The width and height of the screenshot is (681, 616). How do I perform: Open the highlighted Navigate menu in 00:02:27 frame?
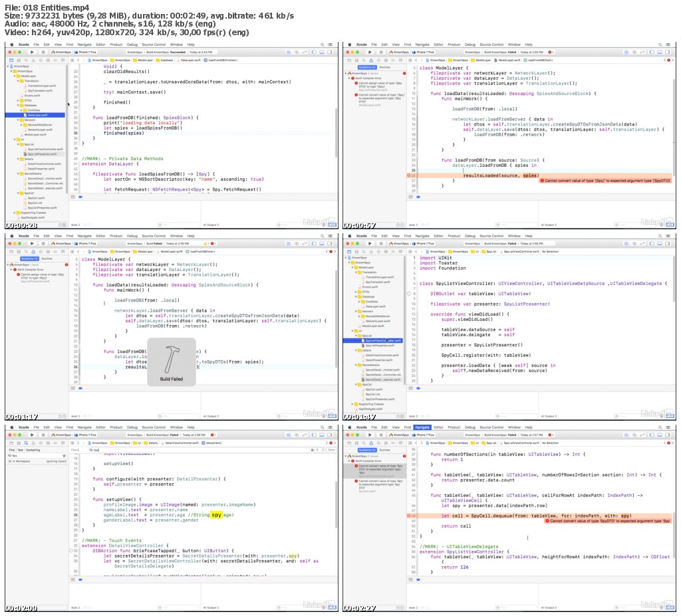click(422, 427)
